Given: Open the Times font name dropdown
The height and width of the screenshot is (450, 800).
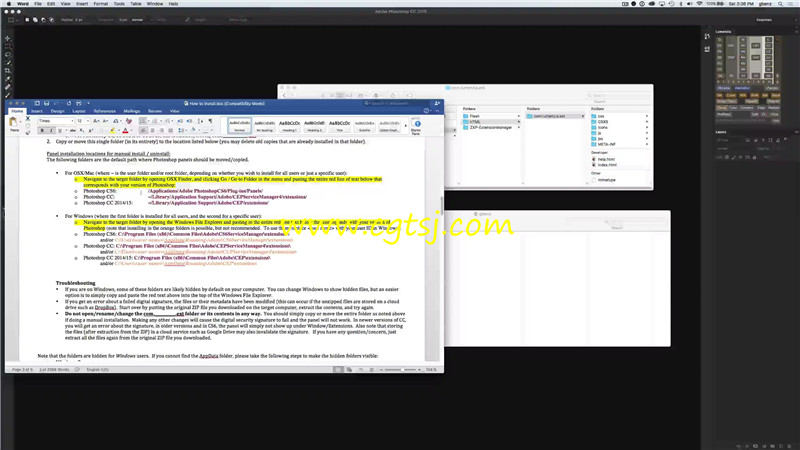Looking at the screenshot, I should click(x=72, y=121).
